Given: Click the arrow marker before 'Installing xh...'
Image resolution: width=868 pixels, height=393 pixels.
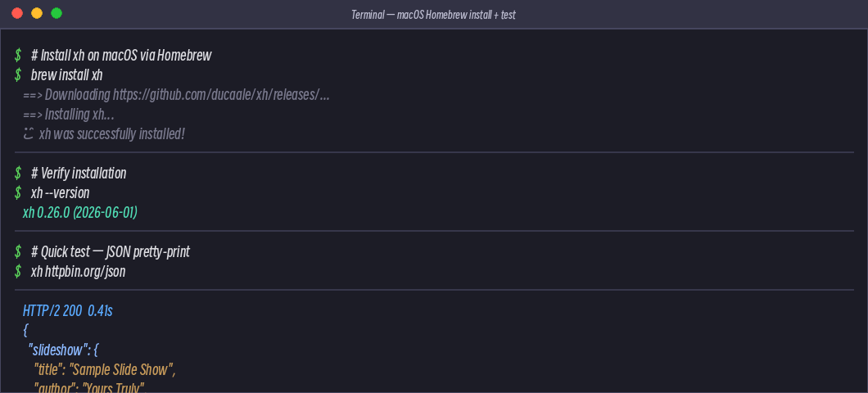Looking at the screenshot, I should [x=33, y=115].
